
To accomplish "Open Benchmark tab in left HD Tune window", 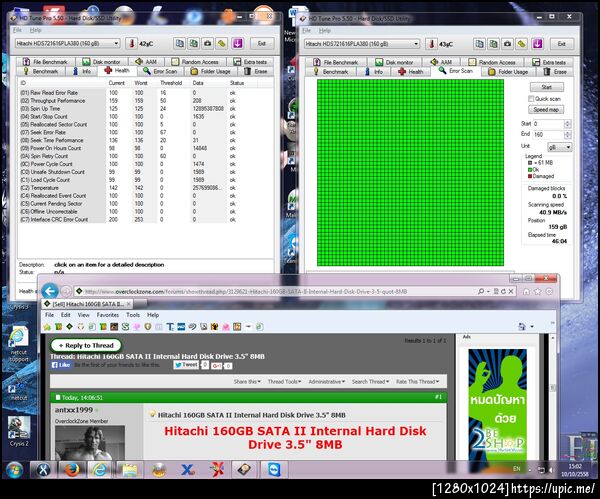I will tap(41, 71).
